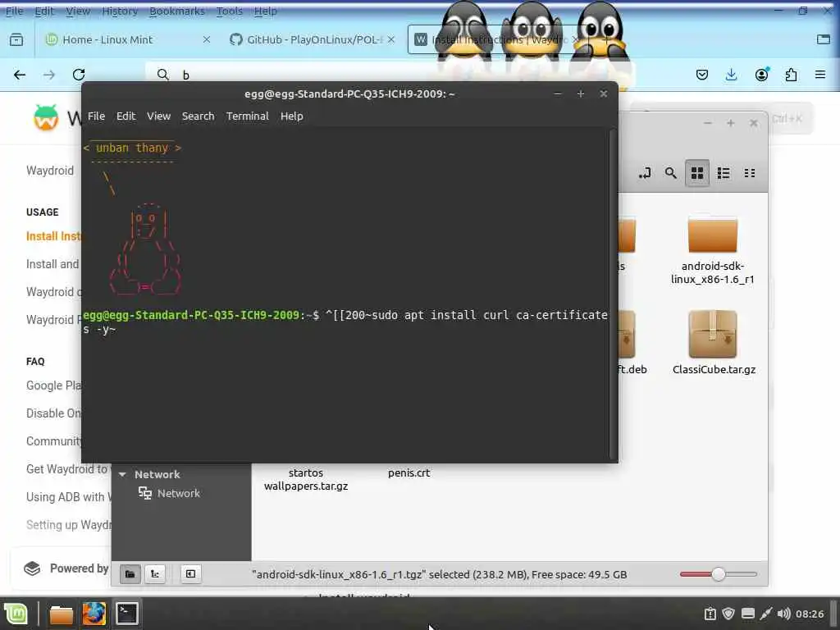Open the volume tray icon
This screenshot has height=630, width=840.
pyautogui.click(x=783, y=614)
